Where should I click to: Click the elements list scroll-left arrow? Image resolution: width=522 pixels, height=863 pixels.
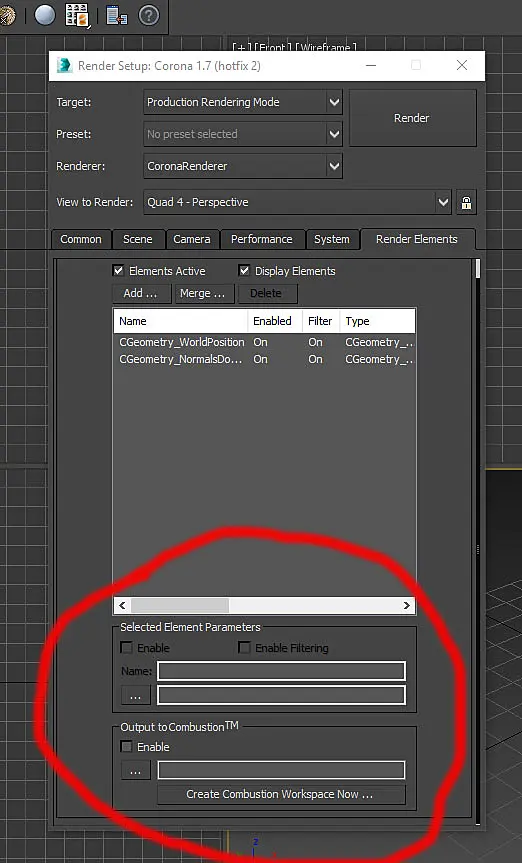(x=122, y=605)
